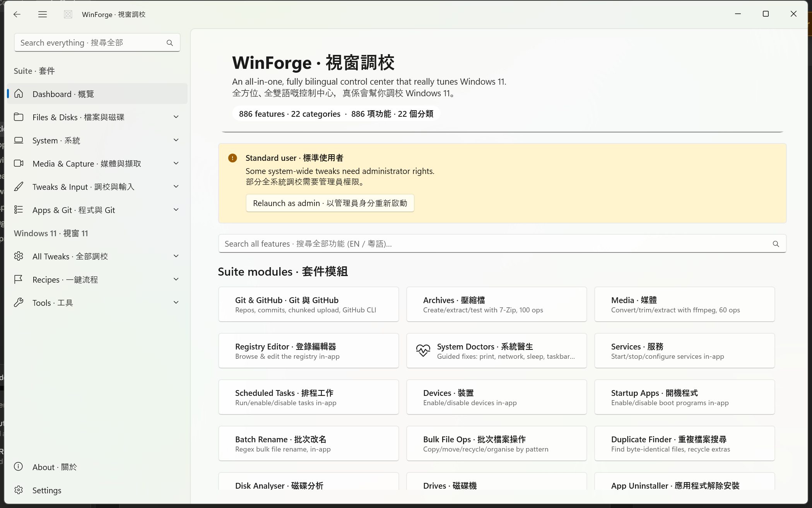
Task: Expand the System section chevron
Action: [x=176, y=140]
